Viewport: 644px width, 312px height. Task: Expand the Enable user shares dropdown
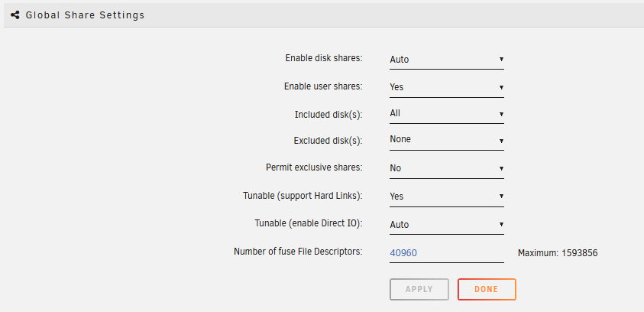(446, 87)
